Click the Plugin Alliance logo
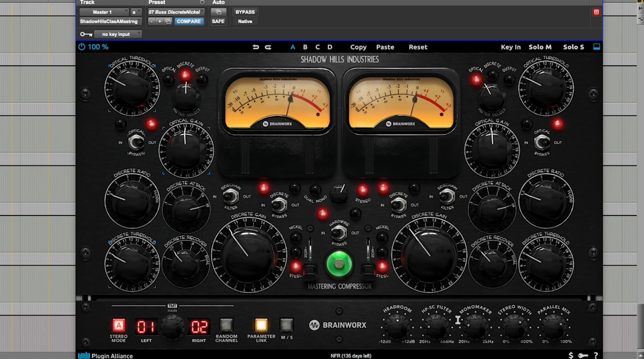Screen dimensions: 644x359 (x=106, y=356)
